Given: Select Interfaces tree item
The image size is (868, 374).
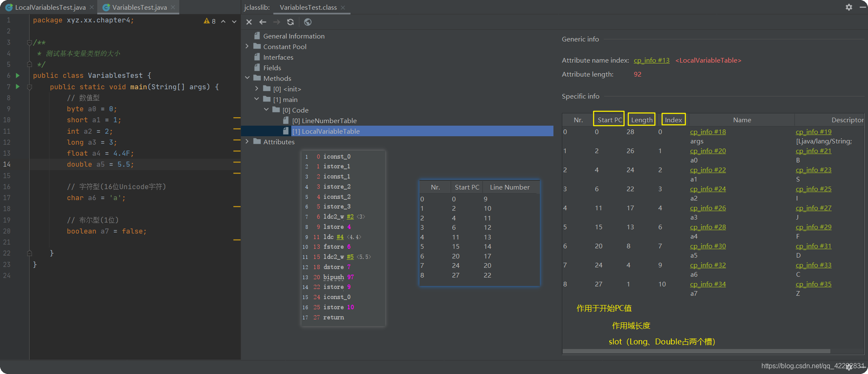Looking at the screenshot, I should pyautogui.click(x=278, y=57).
